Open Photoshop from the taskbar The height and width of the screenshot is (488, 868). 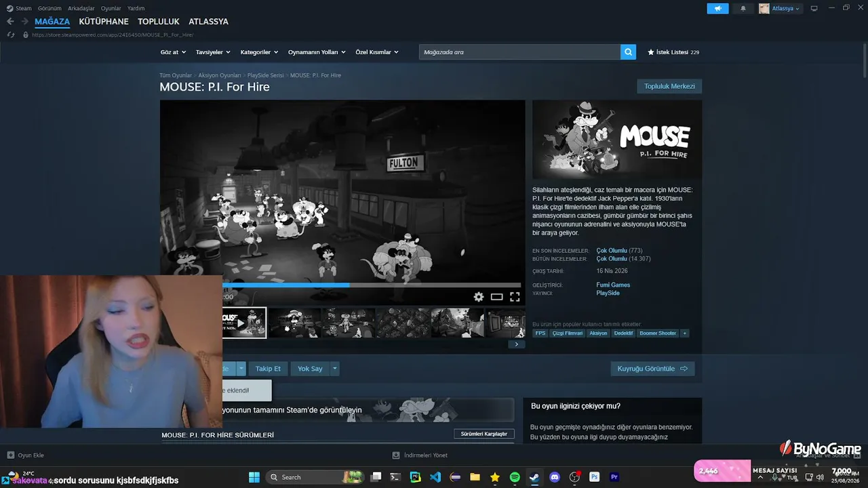click(595, 477)
